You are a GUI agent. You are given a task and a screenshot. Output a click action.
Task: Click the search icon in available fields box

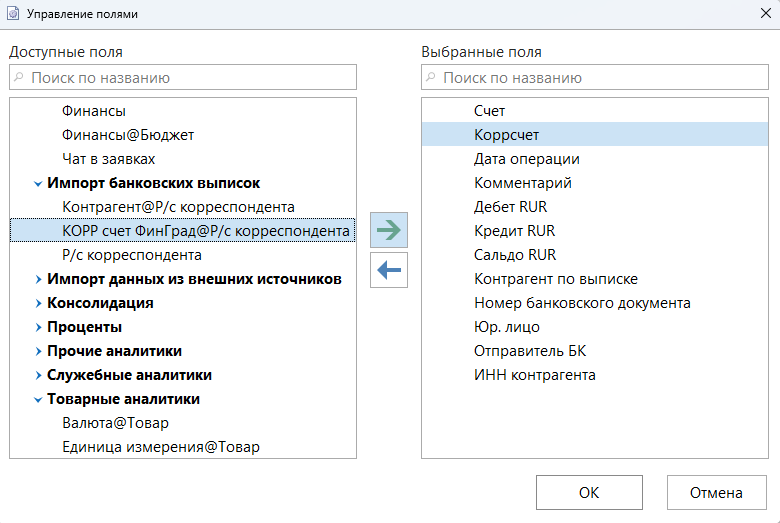click(x=19, y=78)
